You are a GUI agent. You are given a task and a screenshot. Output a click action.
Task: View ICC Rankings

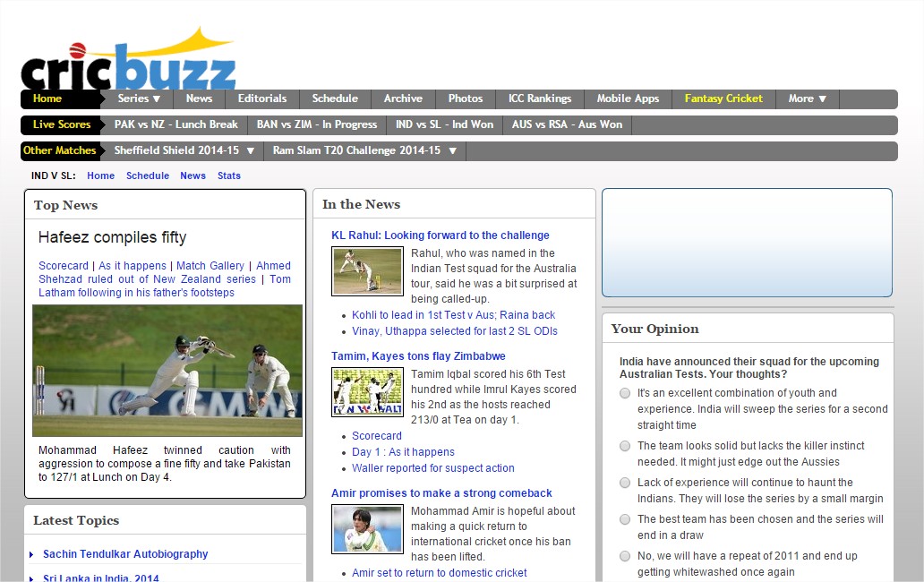pyautogui.click(x=540, y=99)
